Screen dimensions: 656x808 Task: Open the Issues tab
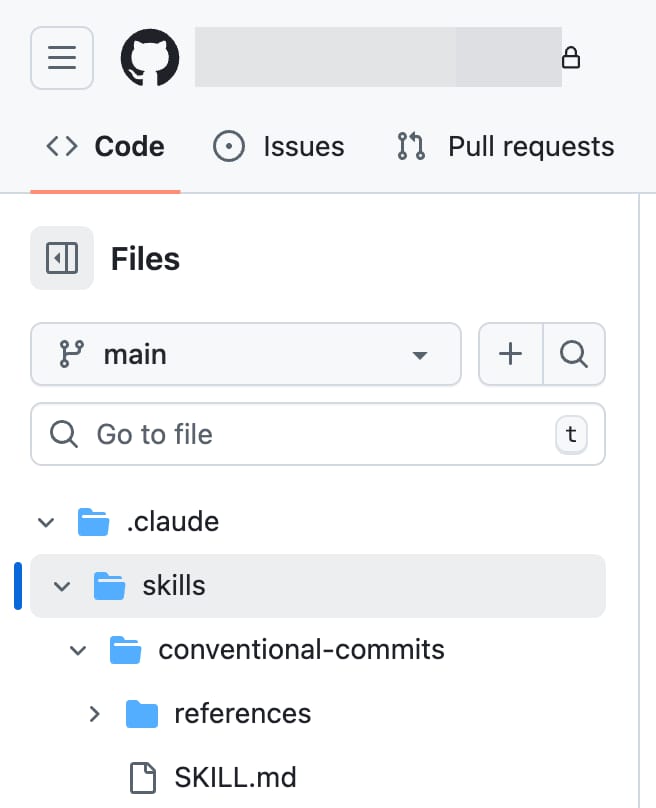point(279,147)
